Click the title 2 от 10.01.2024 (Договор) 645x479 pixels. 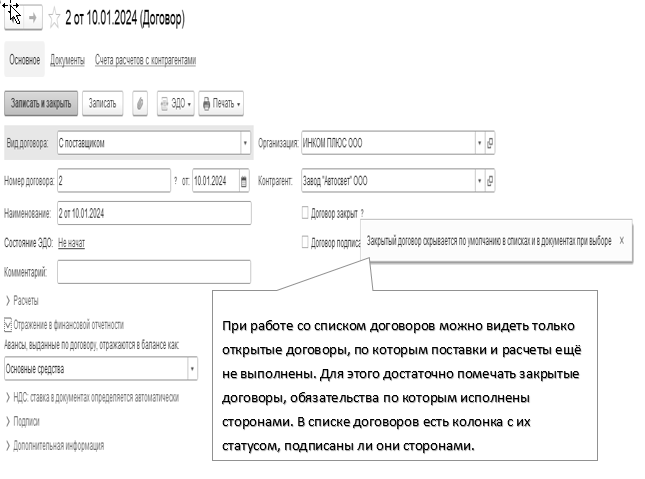tap(125, 19)
